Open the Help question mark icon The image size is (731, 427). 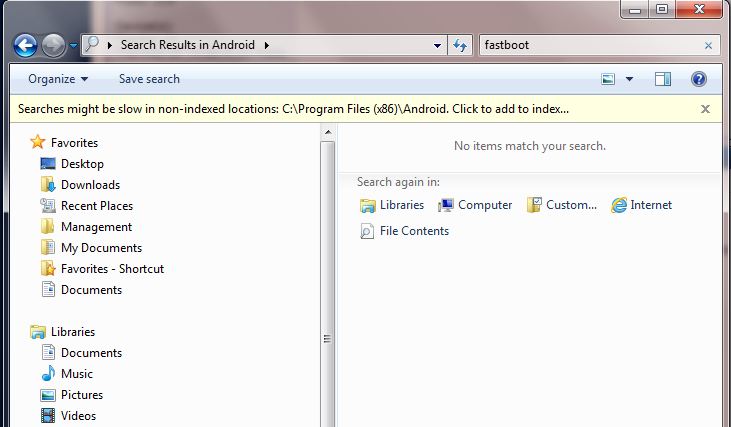click(699, 79)
